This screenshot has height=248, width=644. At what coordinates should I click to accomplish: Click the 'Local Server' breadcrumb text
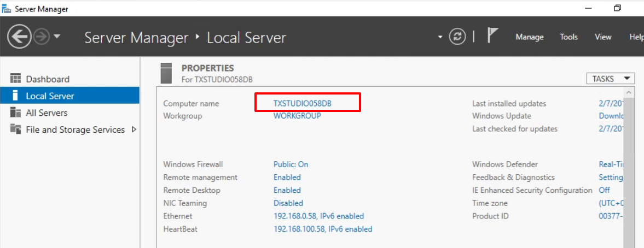click(x=246, y=38)
